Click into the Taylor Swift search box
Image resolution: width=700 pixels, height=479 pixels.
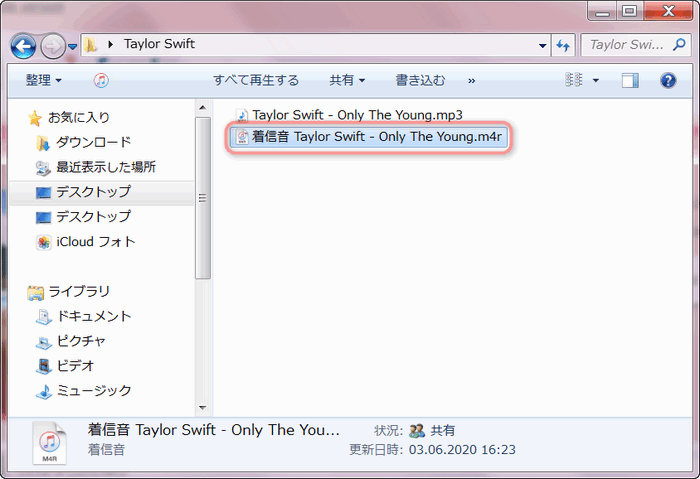pos(626,45)
